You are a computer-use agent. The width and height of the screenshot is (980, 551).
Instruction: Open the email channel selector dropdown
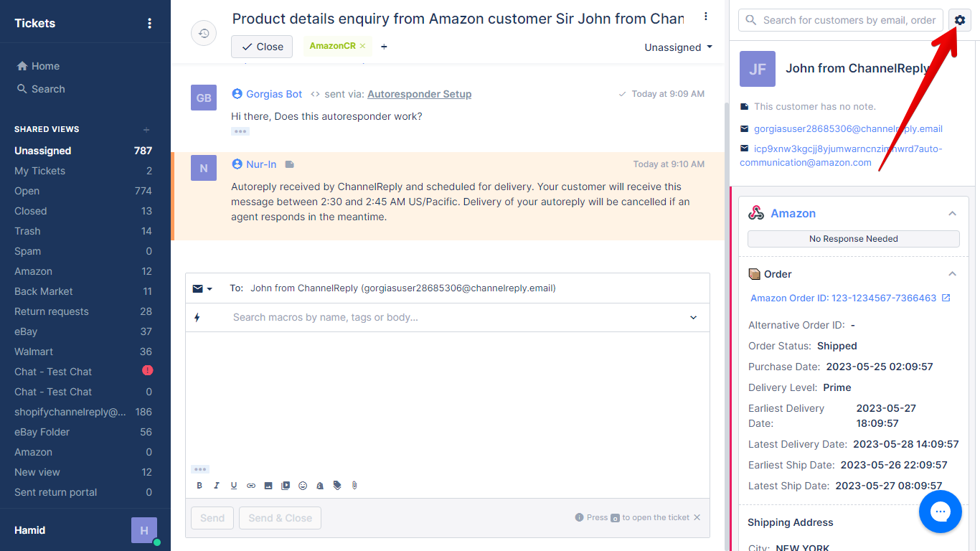(x=202, y=288)
